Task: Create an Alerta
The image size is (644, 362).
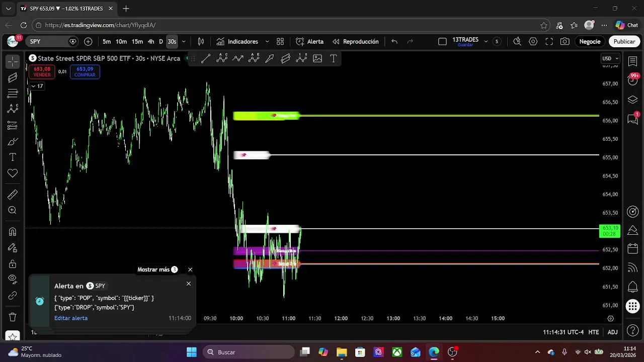Action: (309, 42)
